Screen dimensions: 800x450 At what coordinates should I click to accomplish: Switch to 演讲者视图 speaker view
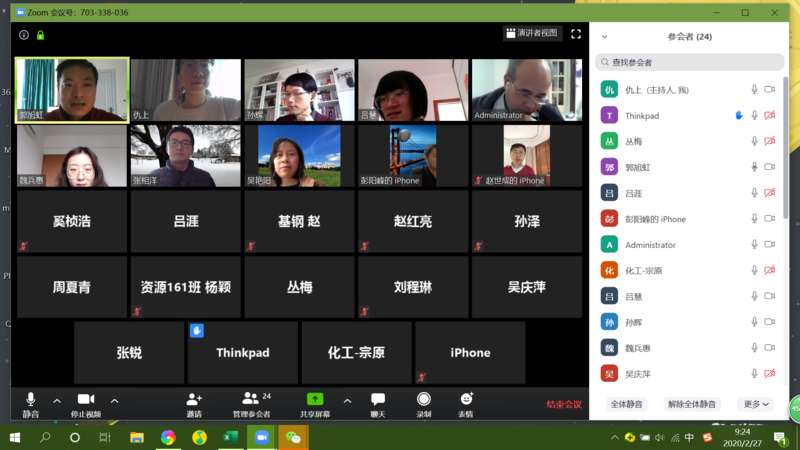tap(533, 34)
